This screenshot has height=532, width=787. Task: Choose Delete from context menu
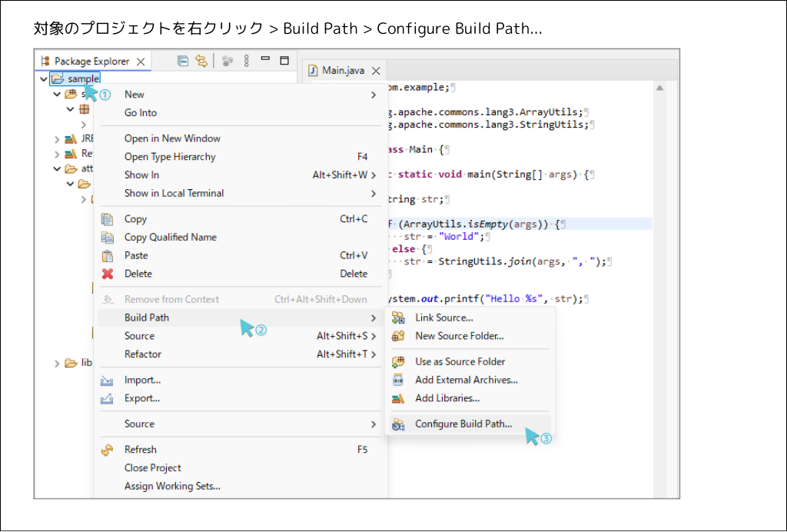(x=241, y=274)
